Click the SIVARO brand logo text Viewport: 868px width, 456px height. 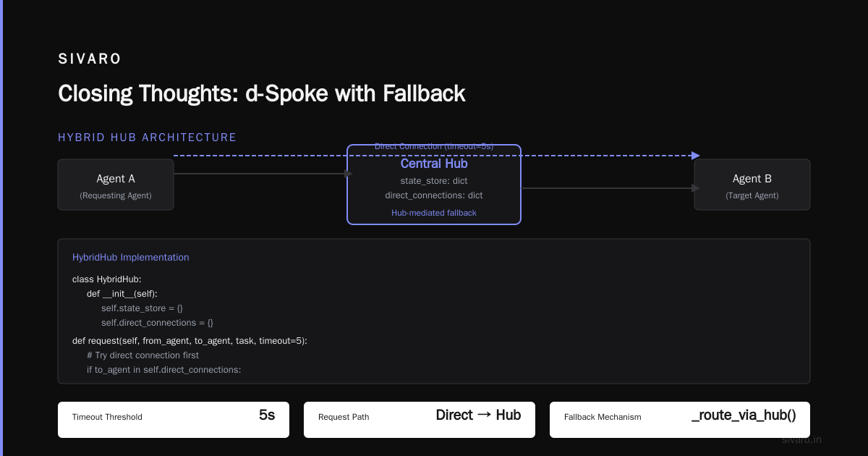[90, 59]
